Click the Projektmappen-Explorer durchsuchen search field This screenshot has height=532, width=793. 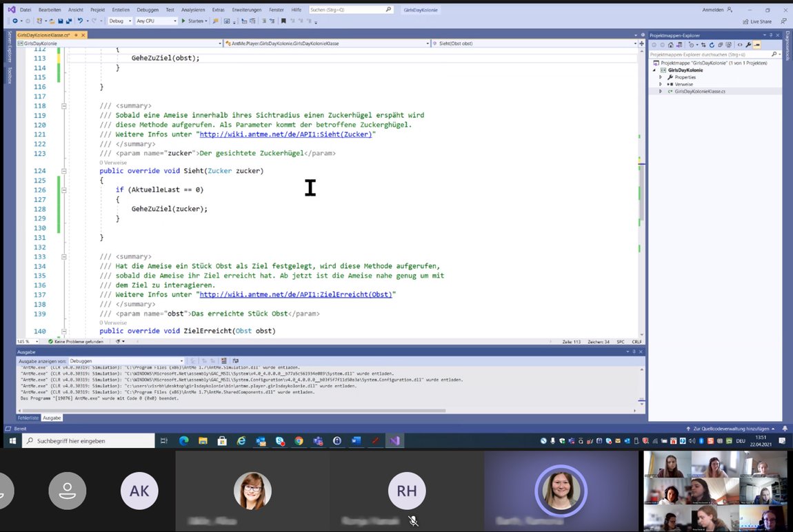tap(714, 54)
